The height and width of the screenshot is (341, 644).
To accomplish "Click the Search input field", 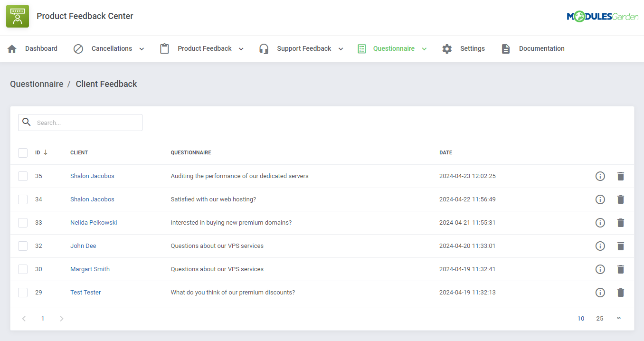I will click(80, 122).
